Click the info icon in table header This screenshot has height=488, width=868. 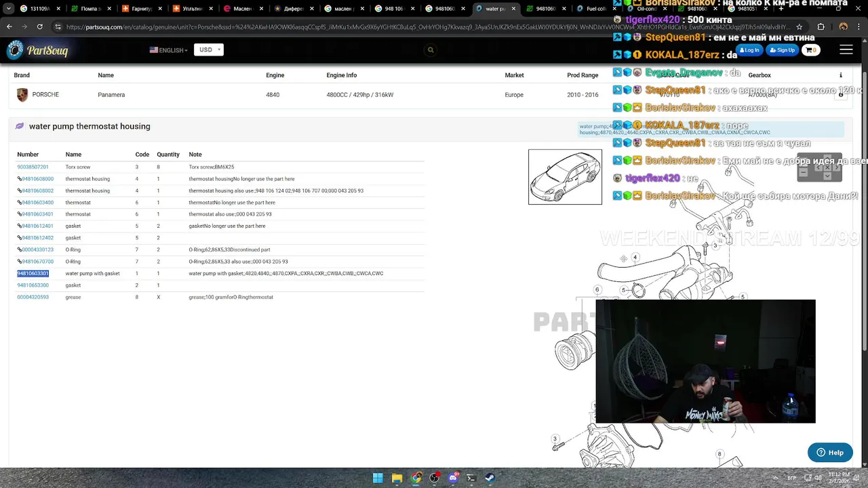(x=841, y=75)
